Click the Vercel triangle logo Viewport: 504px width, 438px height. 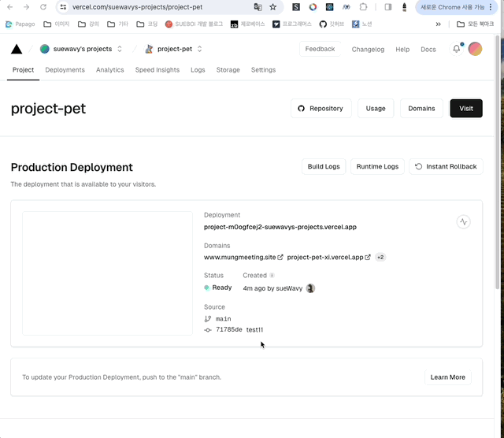pos(17,49)
